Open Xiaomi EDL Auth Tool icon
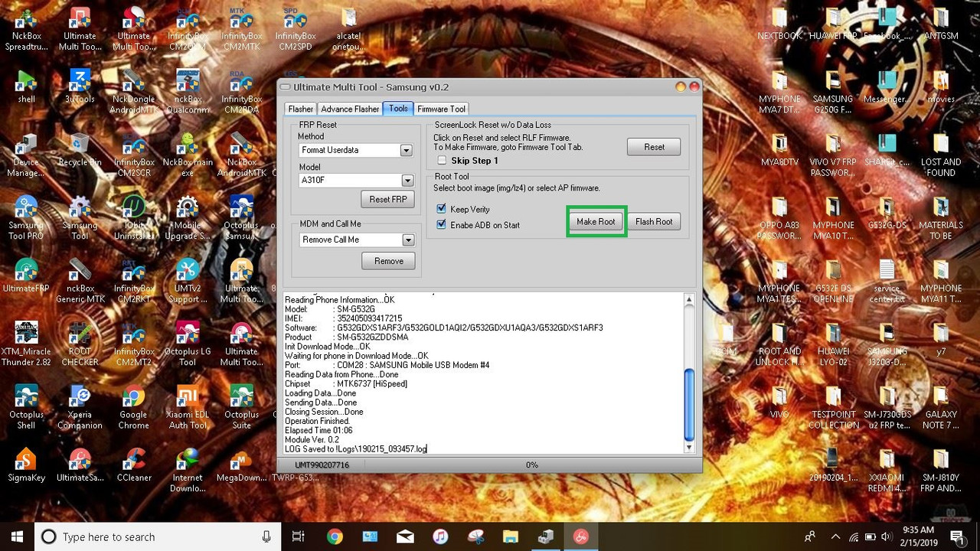The width and height of the screenshot is (980, 551). coord(188,407)
